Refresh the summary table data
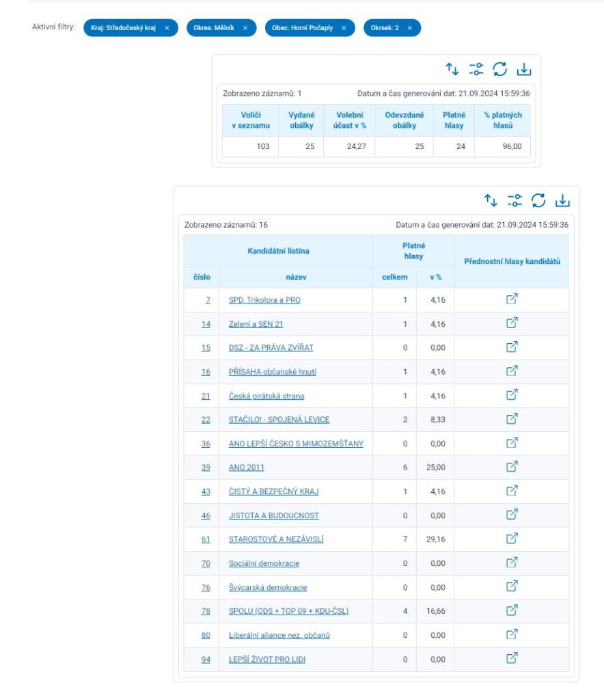 tap(500, 69)
